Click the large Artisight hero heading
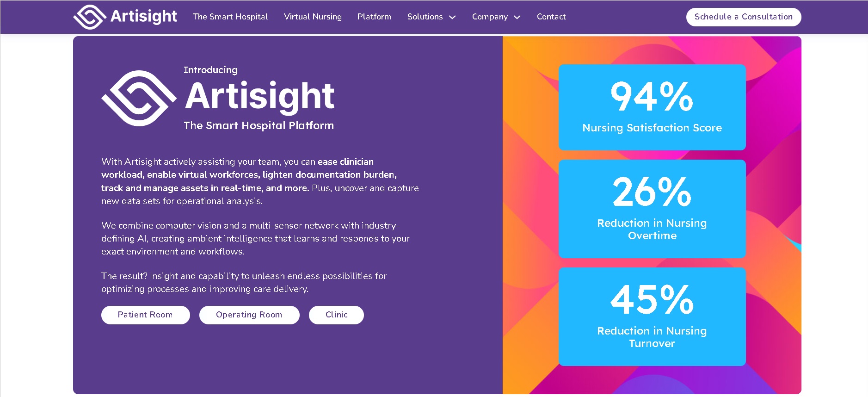This screenshot has width=868, height=397. [259, 96]
